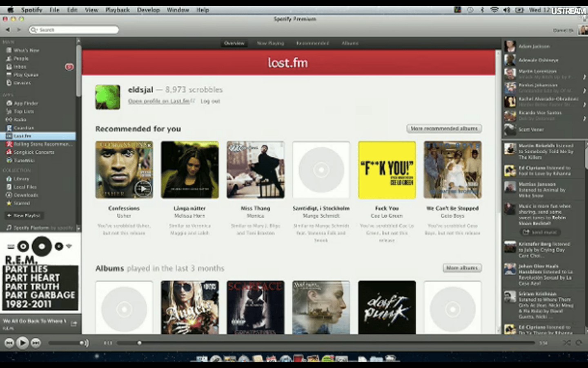Open the View menu in menu bar

[x=91, y=10]
